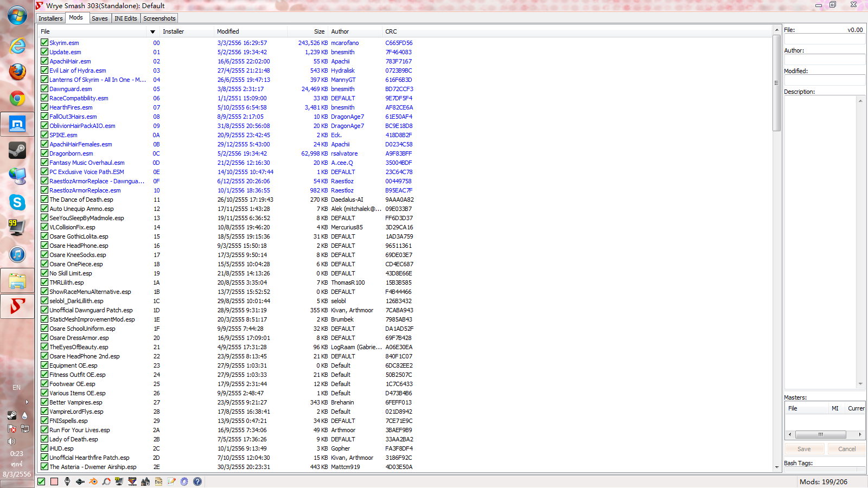The width and height of the screenshot is (868, 488).
Task: Uncheck the Run For Your Lives.esp checkbox
Action: click(x=44, y=429)
